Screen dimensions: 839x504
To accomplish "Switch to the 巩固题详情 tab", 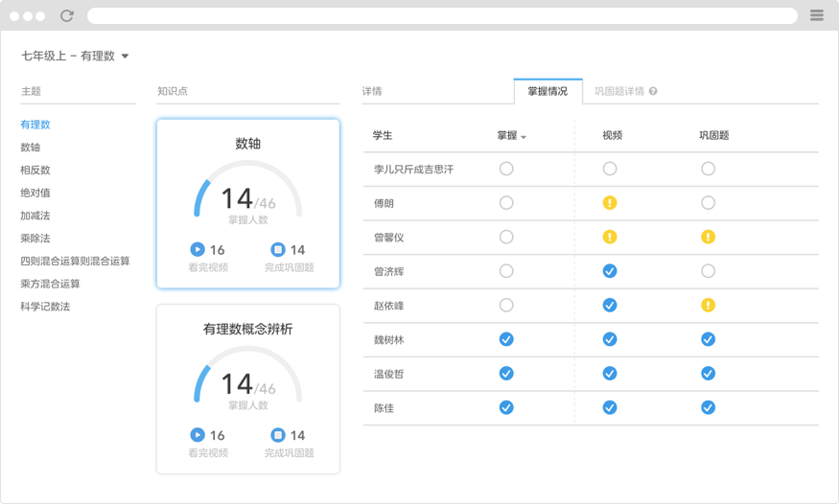I will 619,91.
